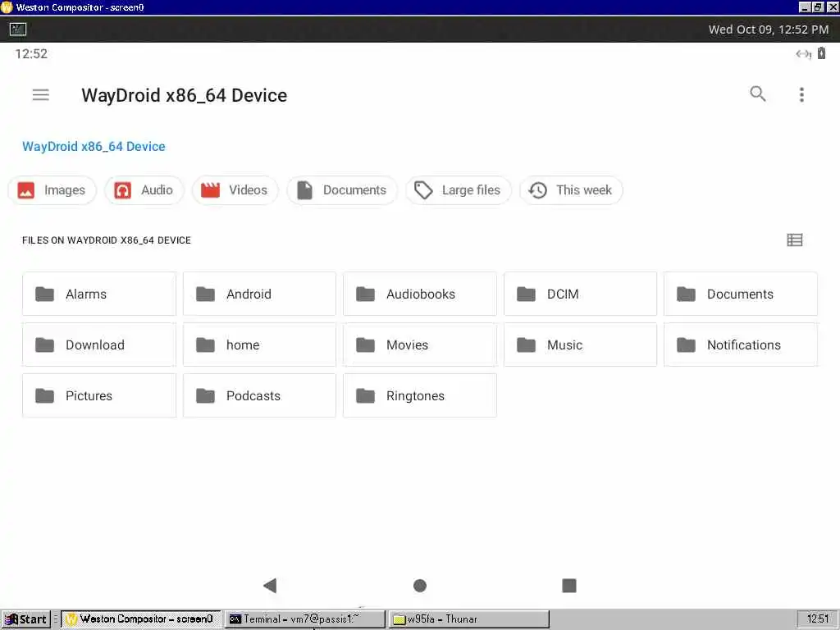Open the Podcasts folder
840x630 pixels.
[259, 395]
